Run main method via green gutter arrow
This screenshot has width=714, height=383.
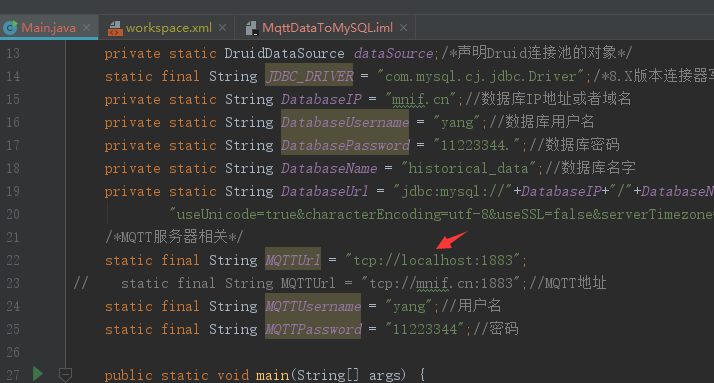[x=38, y=374]
